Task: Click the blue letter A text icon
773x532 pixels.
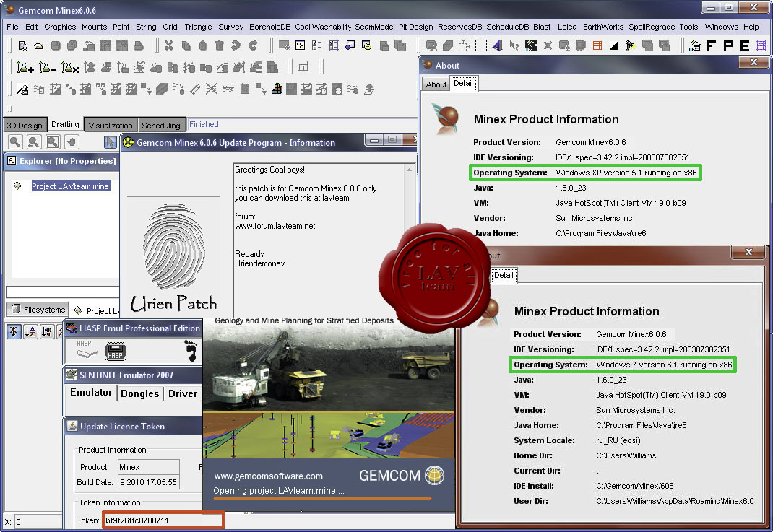Action: pyautogui.click(x=498, y=45)
